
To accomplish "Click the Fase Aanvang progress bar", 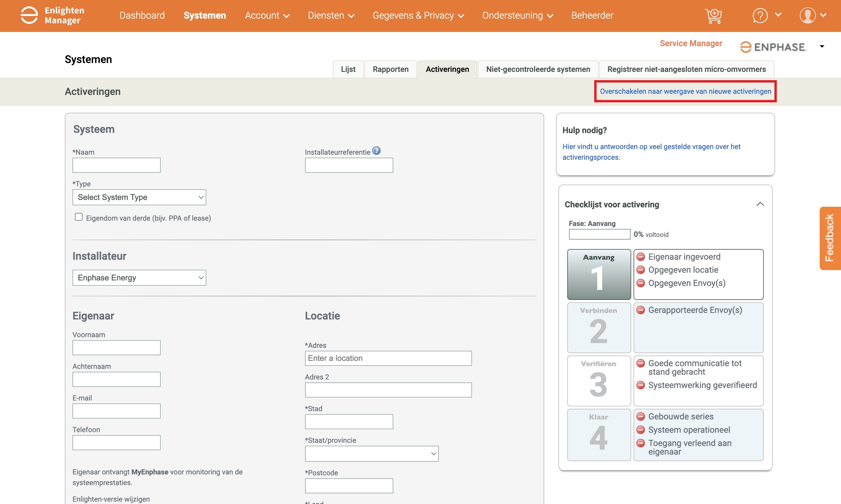I will 600,234.
